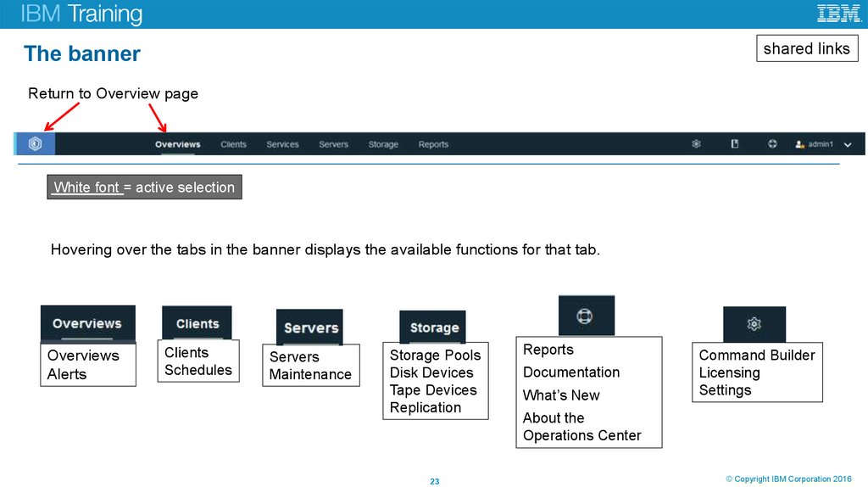The image size is (868, 487).
Task: Open the settings gear icon in the banner
Action: coord(696,144)
